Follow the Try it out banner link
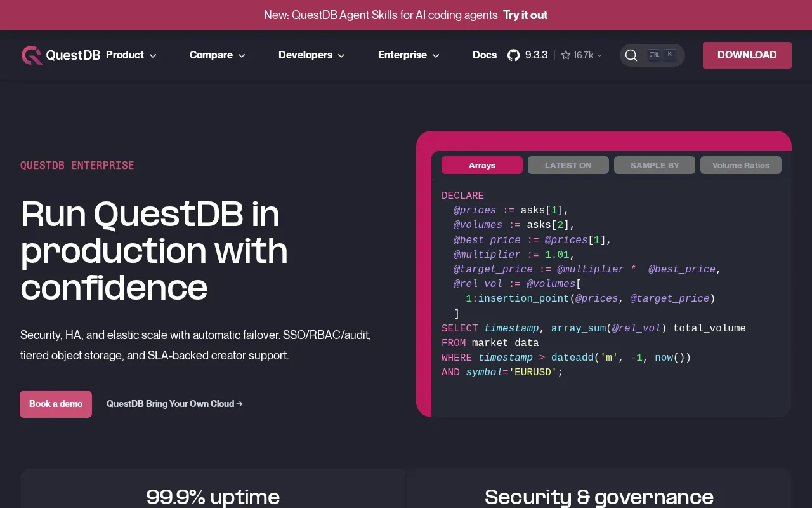Viewport: 812px width, 508px height. pos(525,15)
